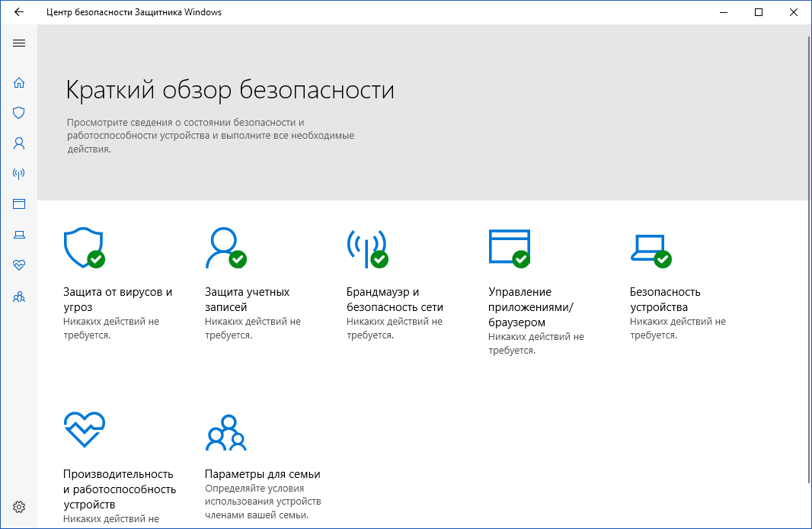Open the Защита от вирусов и угроз section

coord(118,299)
